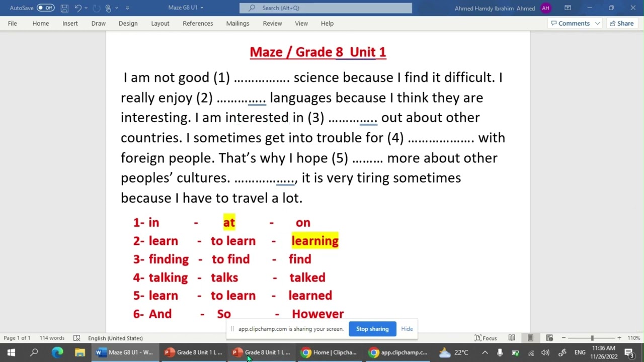Open the Maze G8 U1 document name dropdown
Viewport: 644px width, 362px height.
(x=202, y=8)
